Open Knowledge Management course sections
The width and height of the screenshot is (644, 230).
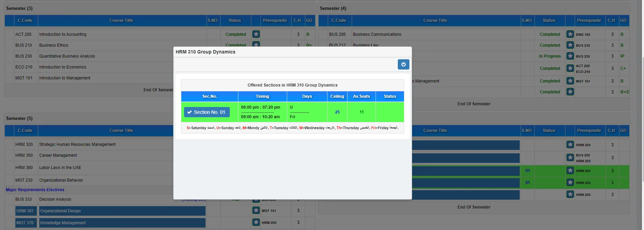tap(122, 223)
